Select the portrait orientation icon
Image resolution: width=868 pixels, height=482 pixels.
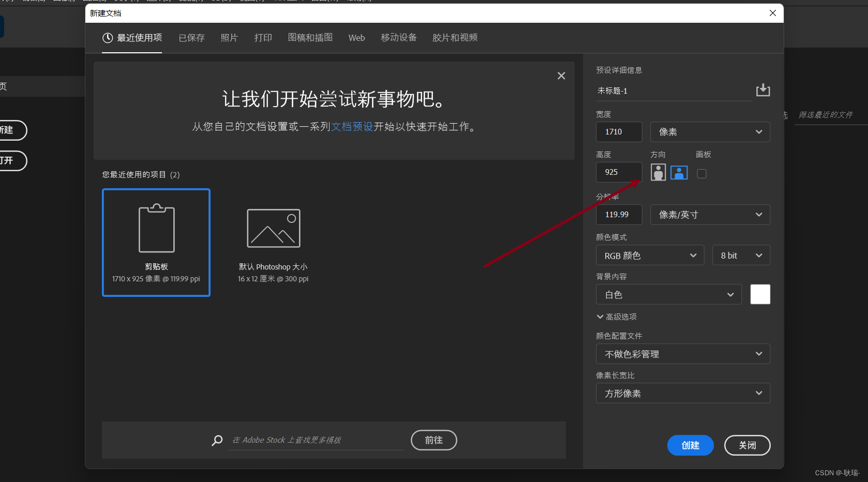click(658, 172)
